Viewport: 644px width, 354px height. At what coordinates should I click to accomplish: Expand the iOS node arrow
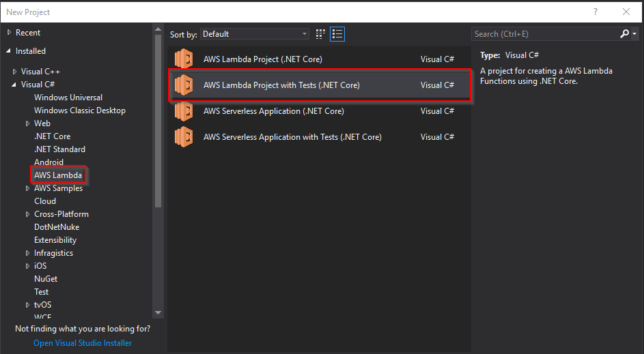pyautogui.click(x=27, y=266)
